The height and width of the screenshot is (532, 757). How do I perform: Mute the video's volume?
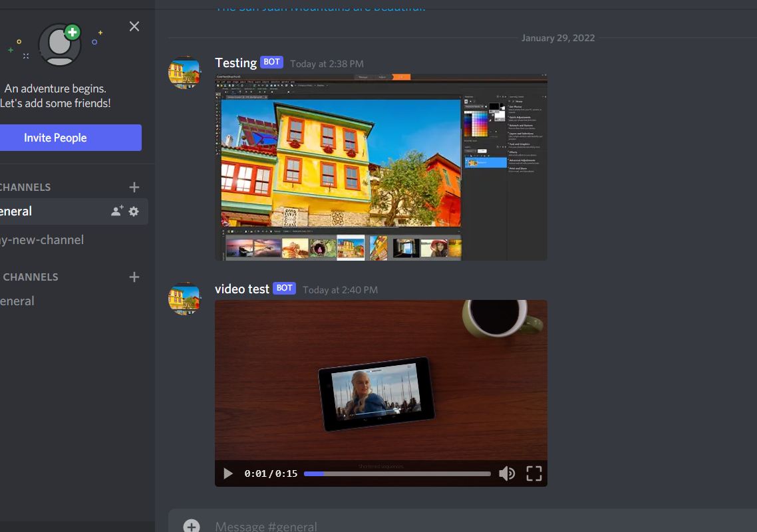tap(507, 473)
